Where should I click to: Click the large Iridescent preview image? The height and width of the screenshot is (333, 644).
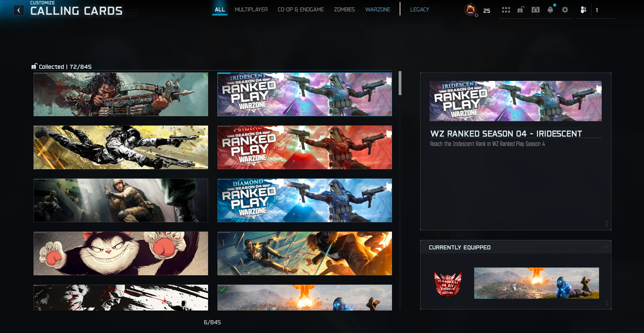515,101
